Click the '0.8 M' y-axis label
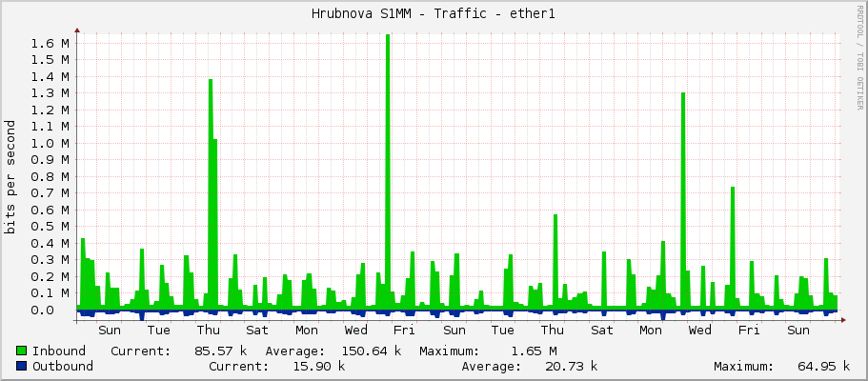 coord(50,176)
